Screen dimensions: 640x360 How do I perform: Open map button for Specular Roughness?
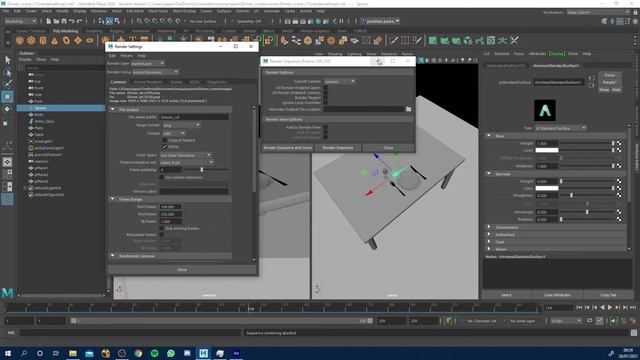(x=619, y=196)
